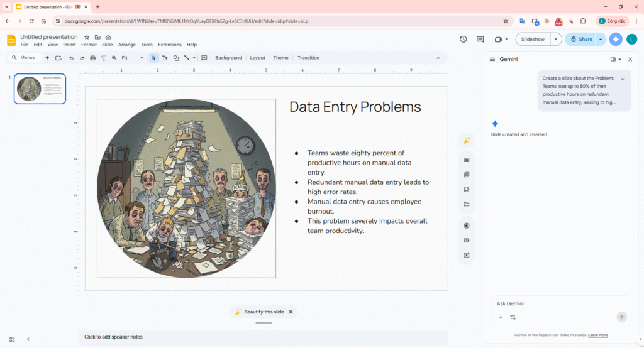
Task: Click the Ask Gemini input field
Action: tap(553, 303)
